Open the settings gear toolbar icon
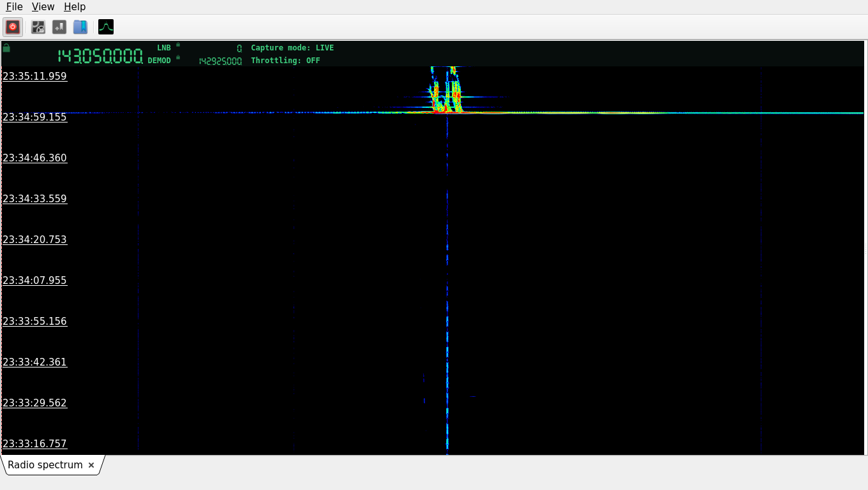This screenshot has height=490, width=868. 38,27
